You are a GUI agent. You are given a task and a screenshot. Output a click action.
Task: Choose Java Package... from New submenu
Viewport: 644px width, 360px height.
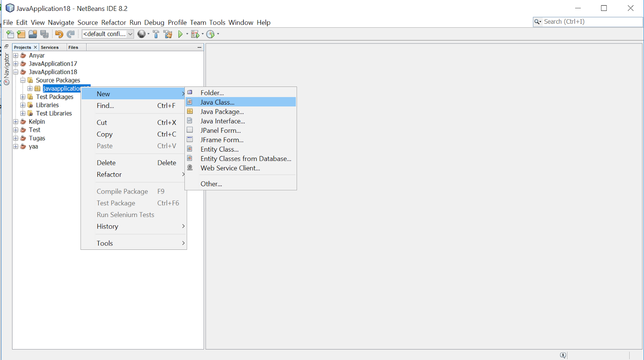[x=241, y=112]
